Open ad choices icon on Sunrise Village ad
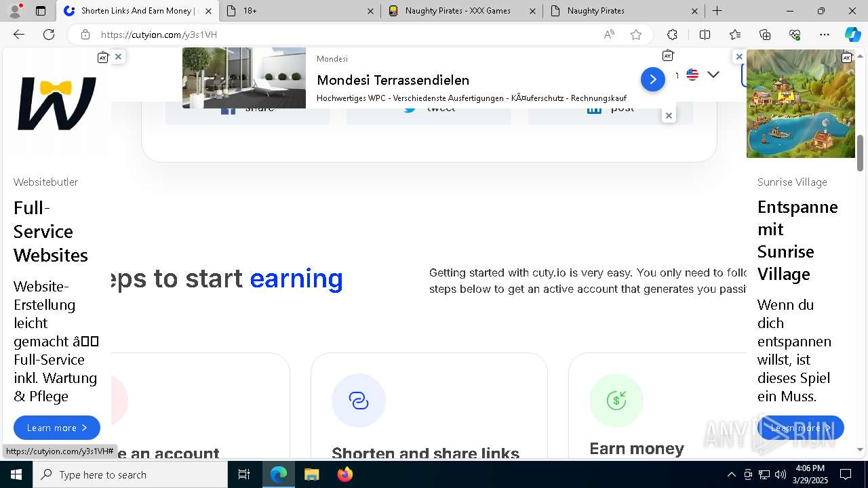The height and width of the screenshot is (488, 868). coord(846,58)
